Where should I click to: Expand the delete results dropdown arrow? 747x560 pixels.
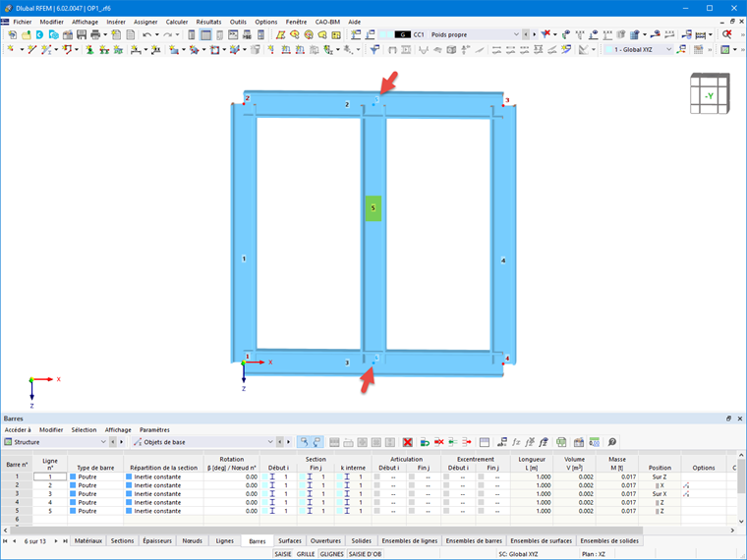[555, 34]
